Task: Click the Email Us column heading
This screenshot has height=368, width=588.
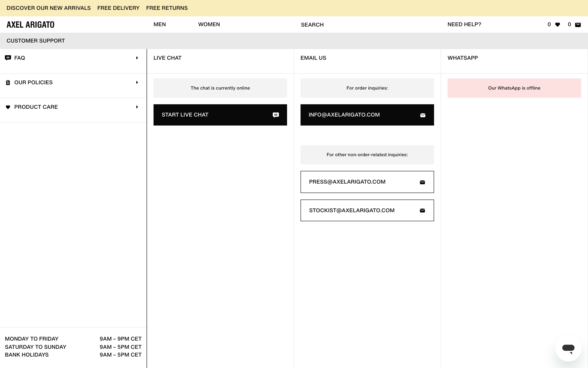Action: pos(313,58)
